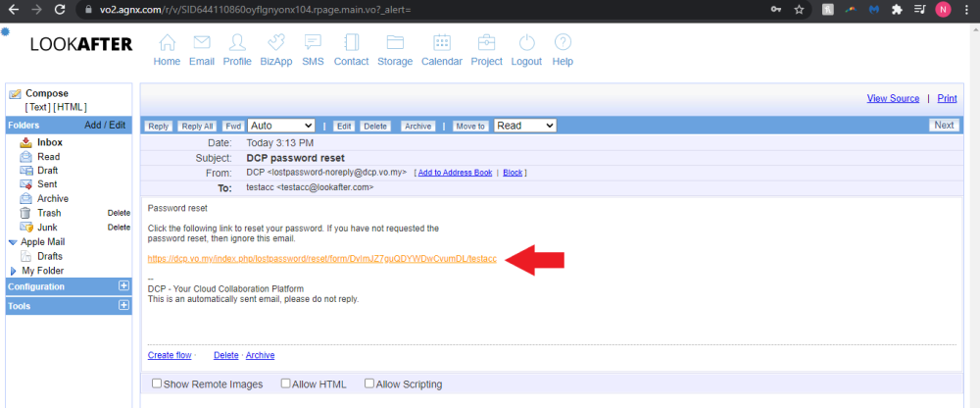This screenshot has height=408, width=980.
Task: Click the Reply button
Action: (x=159, y=127)
